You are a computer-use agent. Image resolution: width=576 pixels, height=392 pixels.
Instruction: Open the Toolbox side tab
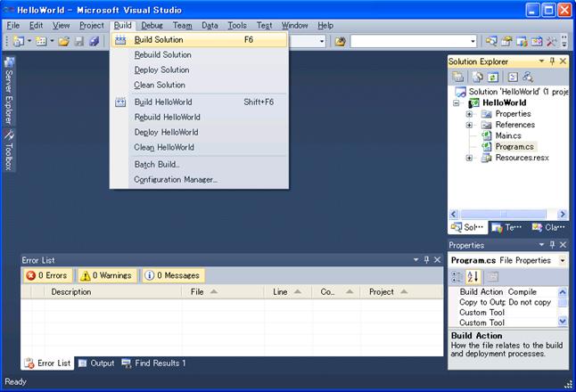(x=9, y=151)
